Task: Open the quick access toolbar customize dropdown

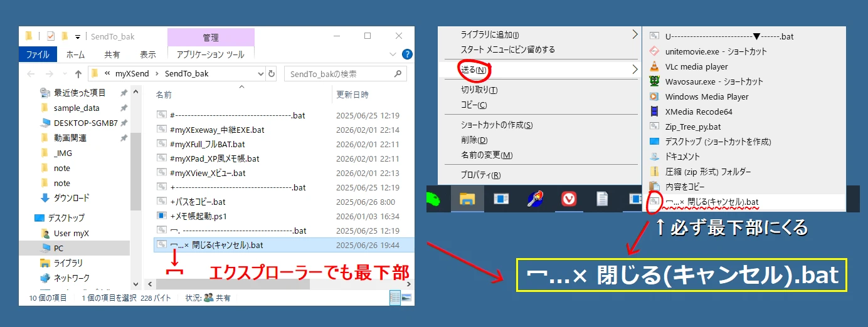Action: pyautogui.click(x=78, y=37)
